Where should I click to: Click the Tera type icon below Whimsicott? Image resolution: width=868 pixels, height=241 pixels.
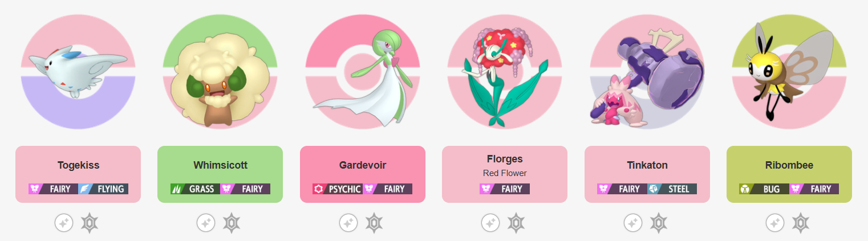232,222
